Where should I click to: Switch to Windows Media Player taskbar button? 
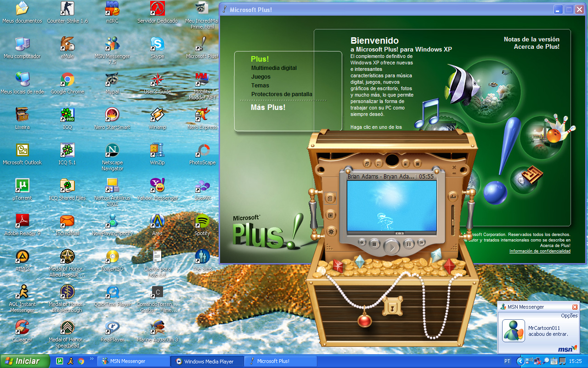[x=207, y=362]
